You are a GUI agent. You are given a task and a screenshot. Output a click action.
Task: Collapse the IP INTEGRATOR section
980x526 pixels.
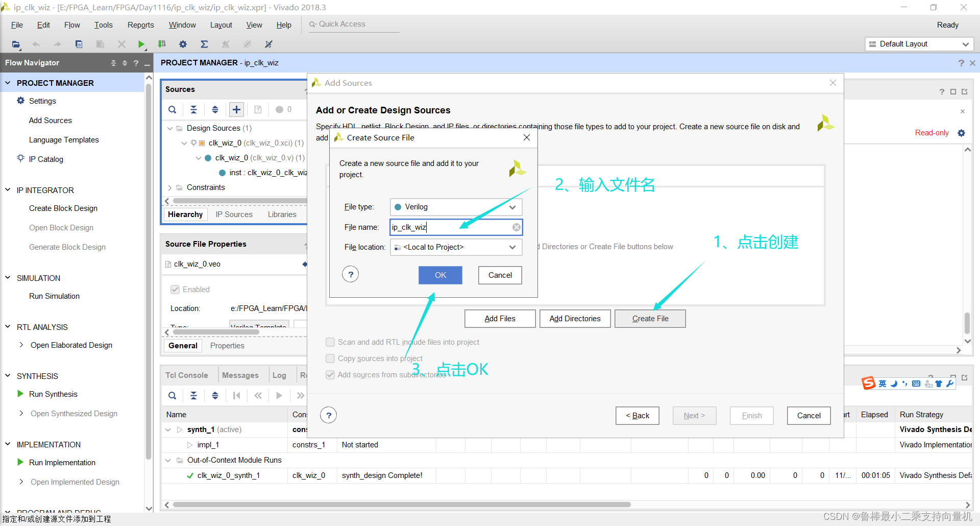pos(8,190)
